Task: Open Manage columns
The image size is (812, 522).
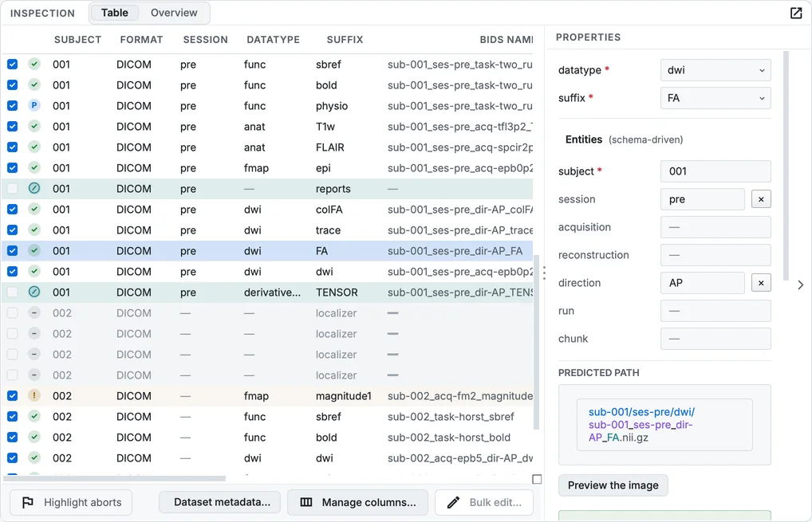Action: [358, 502]
